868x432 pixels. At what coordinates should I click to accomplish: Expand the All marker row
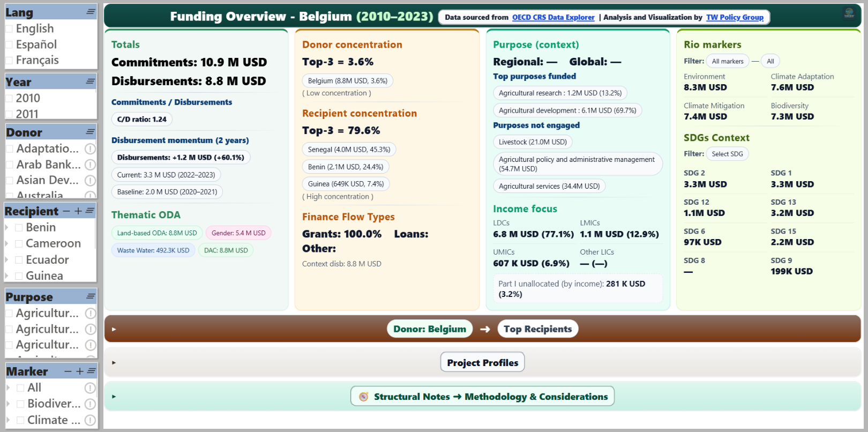pos(8,388)
